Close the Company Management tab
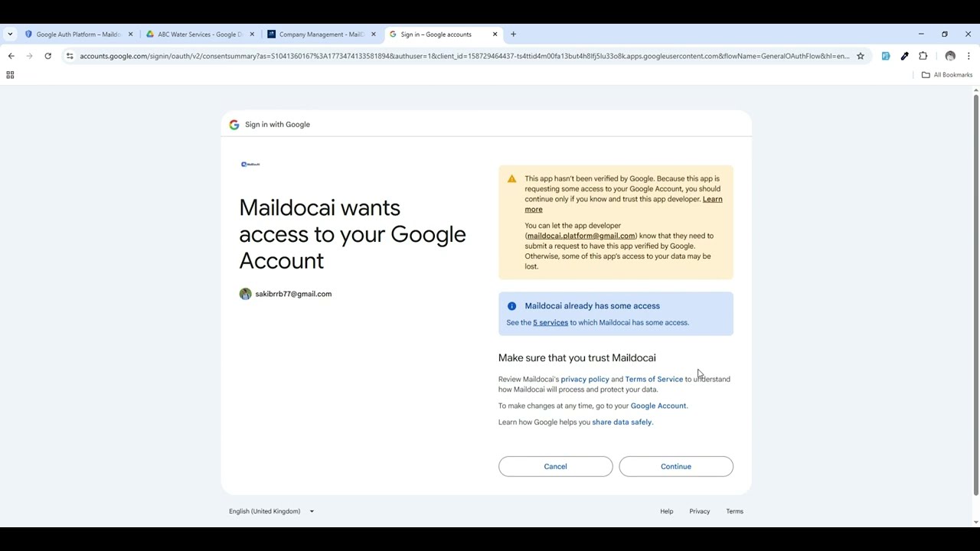This screenshot has width=980, height=551. pos(374,34)
